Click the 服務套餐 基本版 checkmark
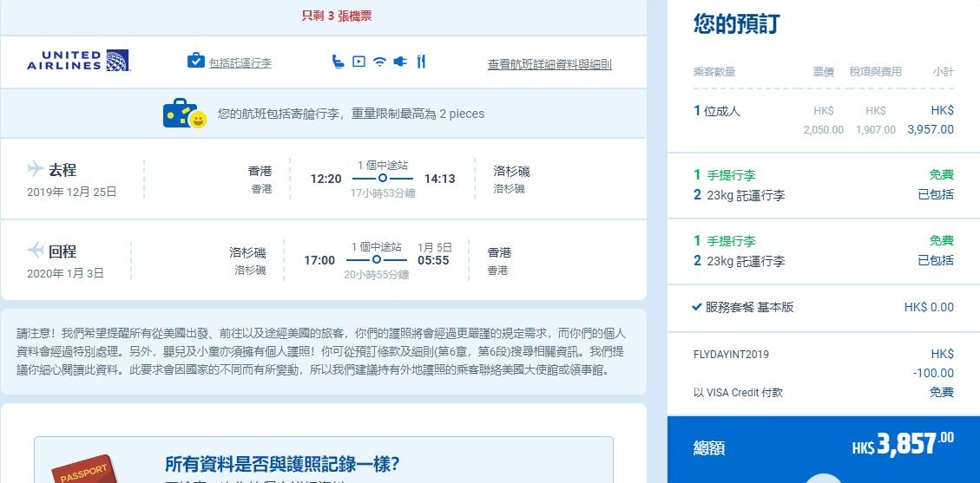The width and height of the screenshot is (980, 483). [x=697, y=306]
